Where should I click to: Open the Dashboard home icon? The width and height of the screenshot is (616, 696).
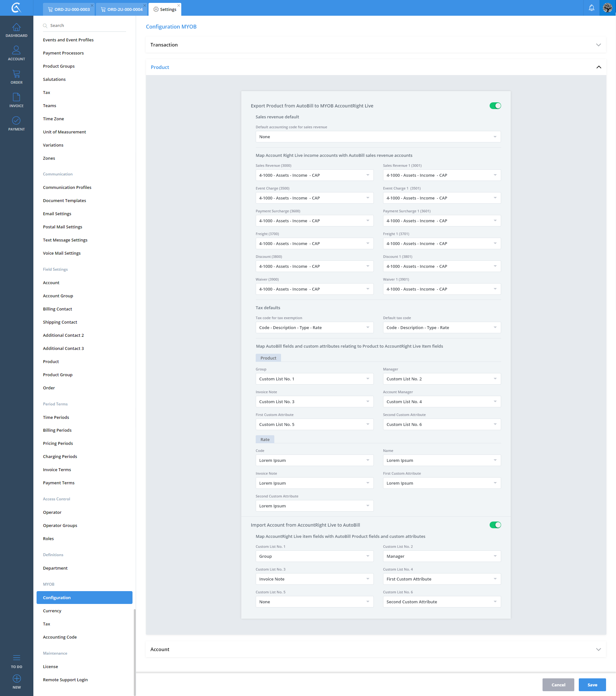[16, 28]
